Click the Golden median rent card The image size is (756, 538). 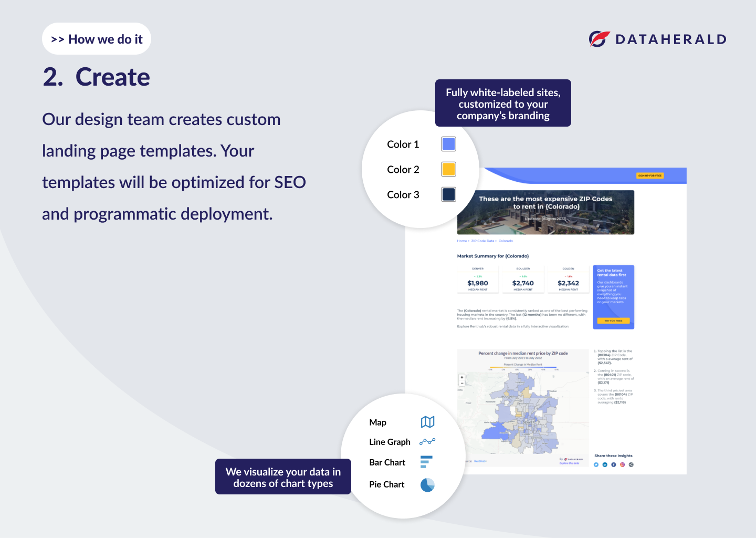pos(568,280)
